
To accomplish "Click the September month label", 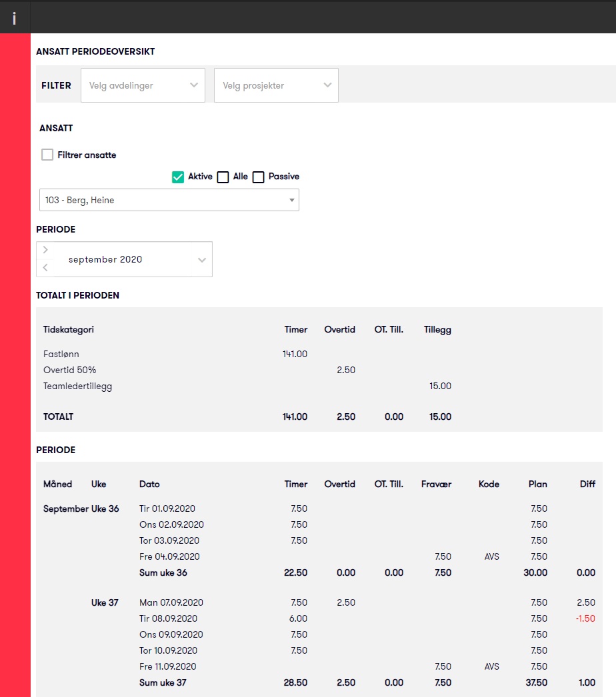I will click(66, 508).
